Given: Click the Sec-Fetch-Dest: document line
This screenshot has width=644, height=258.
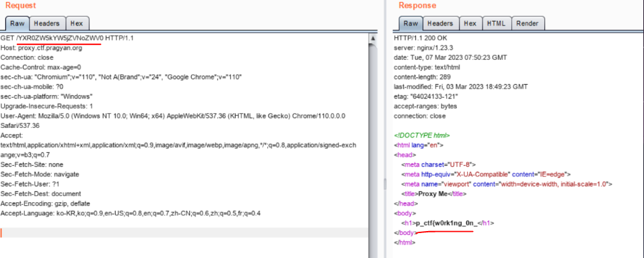Looking at the screenshot, I should (40, 193).
